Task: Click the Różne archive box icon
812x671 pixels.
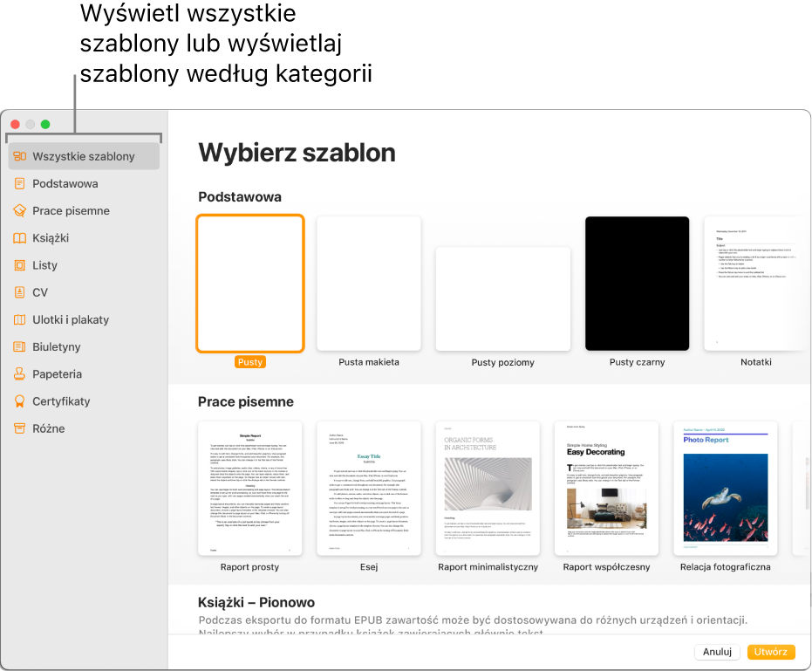Action: [20, 428]
